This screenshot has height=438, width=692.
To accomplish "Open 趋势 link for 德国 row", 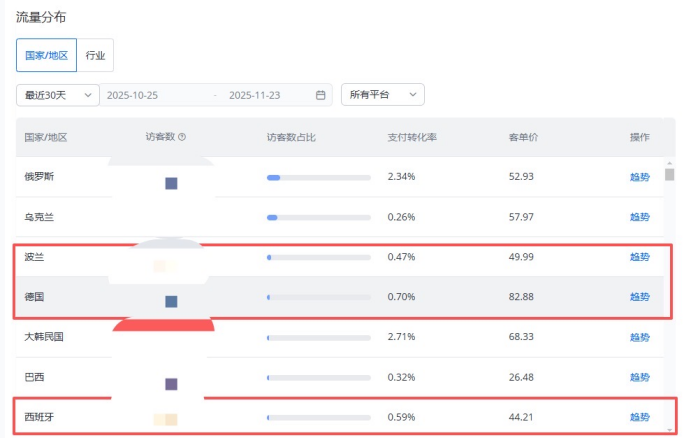I will coord(639,297).
